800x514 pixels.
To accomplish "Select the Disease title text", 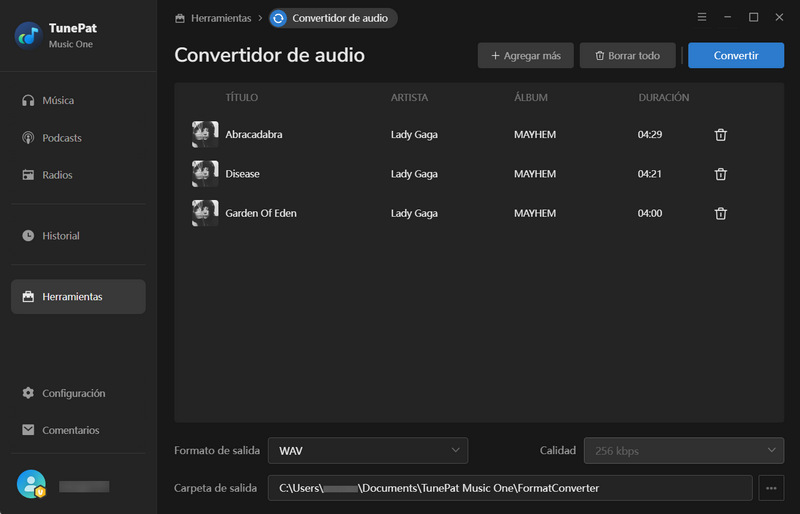I will 242,174.
